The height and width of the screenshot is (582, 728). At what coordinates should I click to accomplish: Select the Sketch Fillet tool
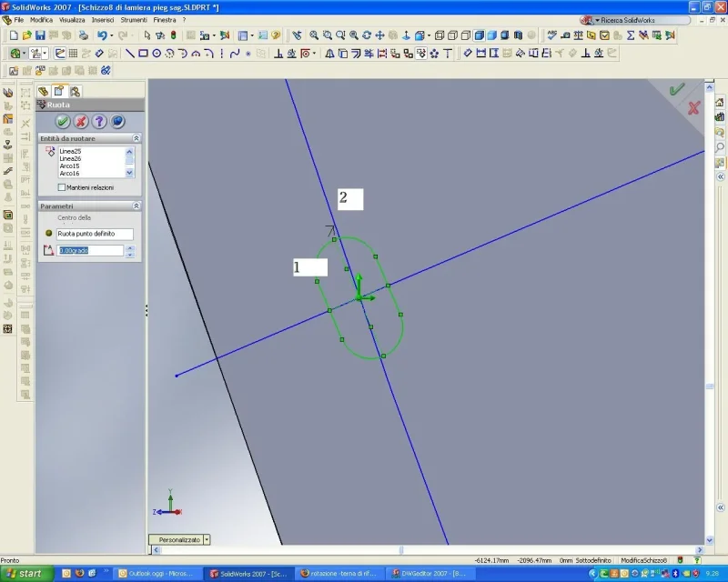(x=209, y=54)
